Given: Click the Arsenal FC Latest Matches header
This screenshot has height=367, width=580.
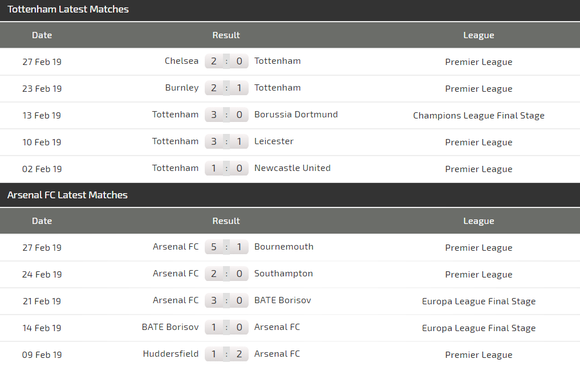Looking at the screenshot, I should (67, 195).
